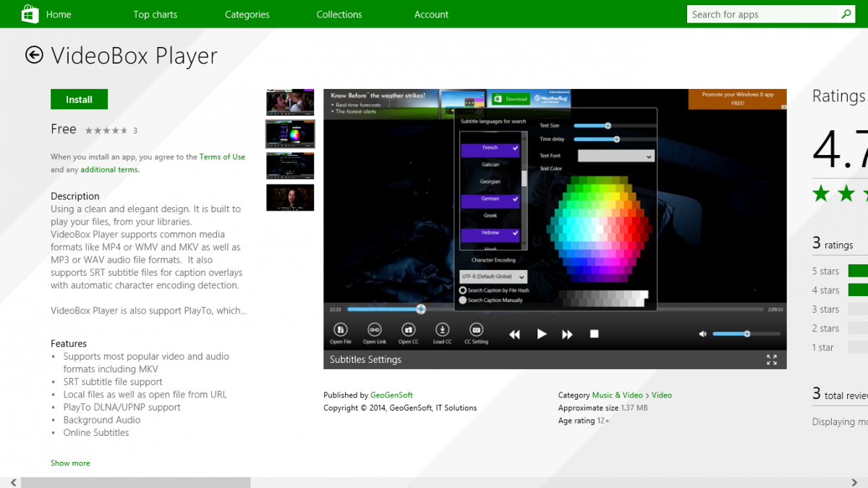
Task: Click the green Download button in the ad
Action: click(511, 98)
